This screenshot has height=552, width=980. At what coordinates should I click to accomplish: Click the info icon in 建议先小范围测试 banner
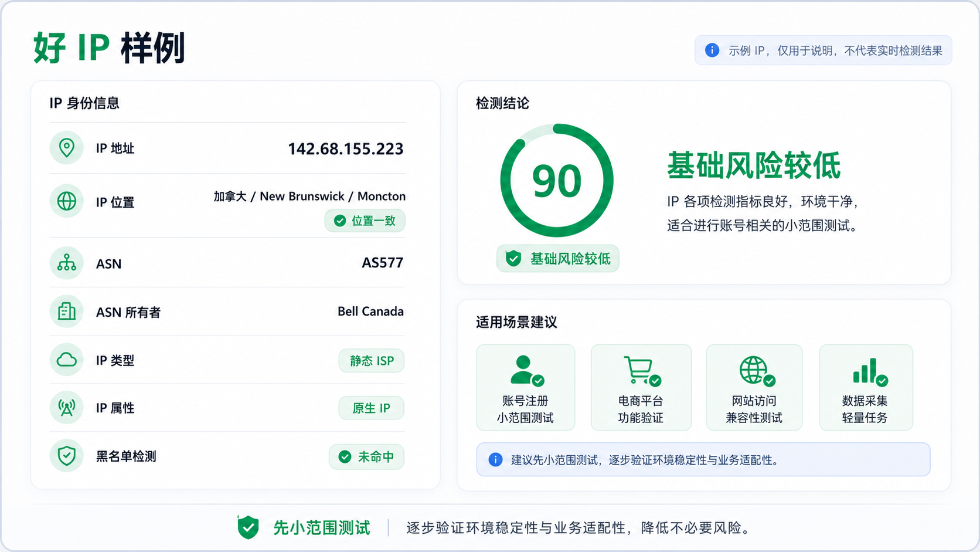coord(495,459)
